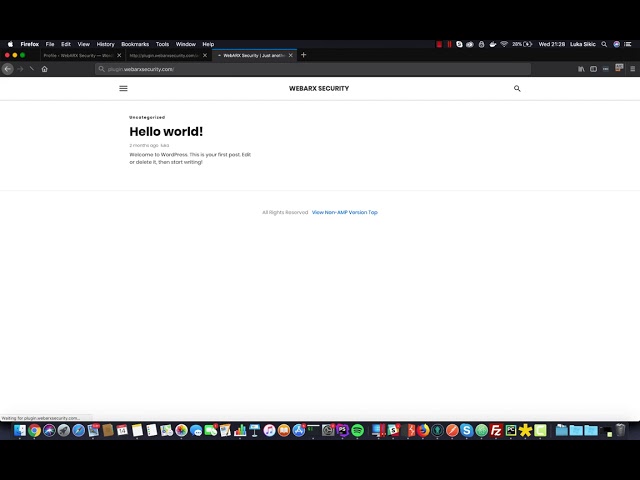The image size is (640, 480).
Task: Open a new browser tab
Action: pyautogui.click(x=303, y=55)
